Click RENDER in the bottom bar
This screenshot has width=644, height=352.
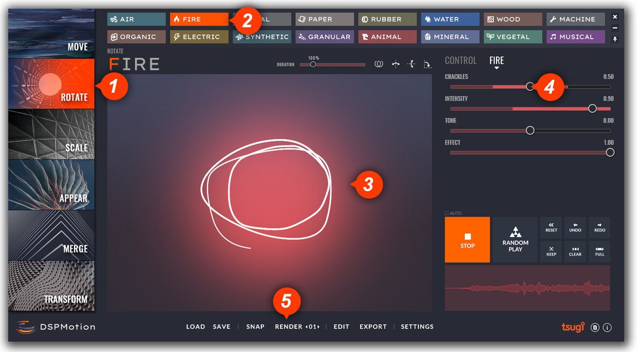(289, 327)
